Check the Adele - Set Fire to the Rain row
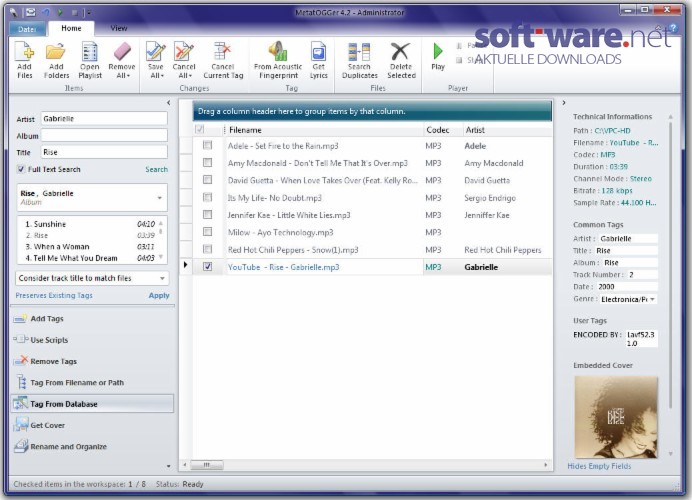 pyautogui.click(x=207, y=145)
